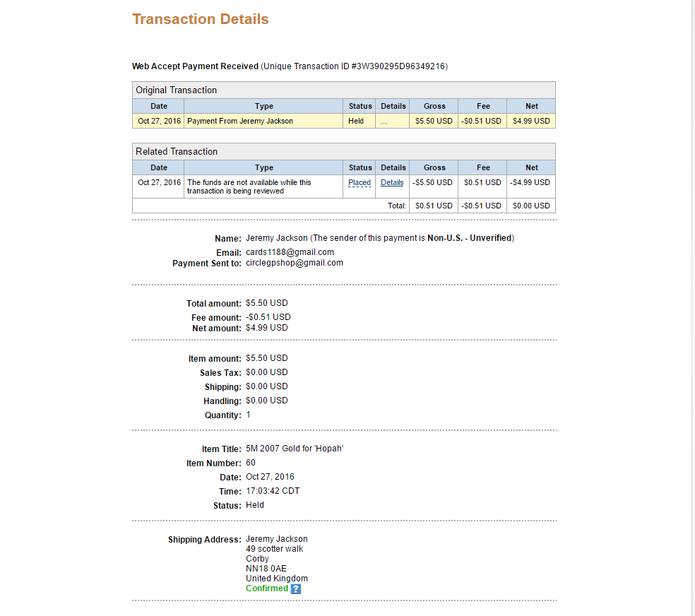Click the NN18 0AE postcode line
The height and width of the screenshot is (616, 695).
coord(266,569)
